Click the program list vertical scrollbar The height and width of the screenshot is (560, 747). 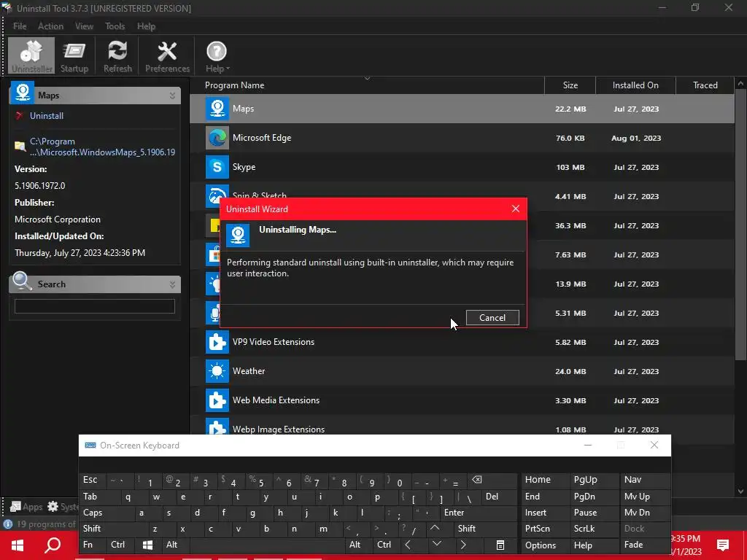tap(740, 224)
